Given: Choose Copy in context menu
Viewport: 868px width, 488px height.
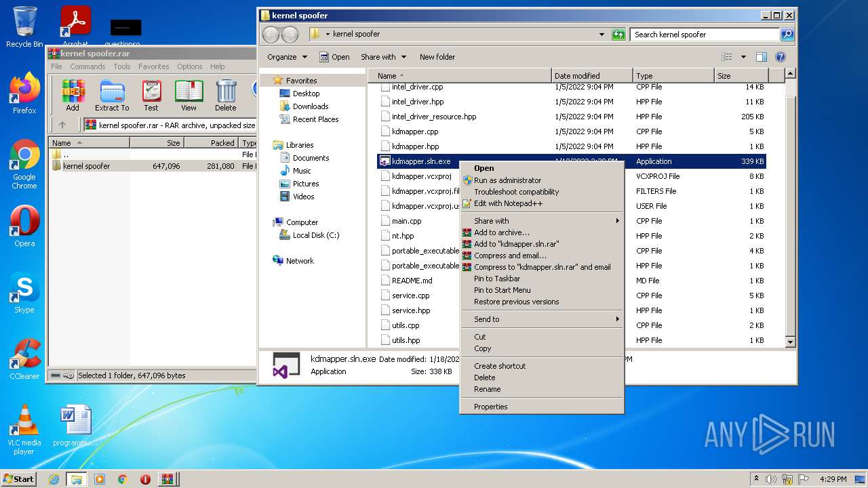Looking at the screenshot, I should pyautogui.click(x=542, y=348).
